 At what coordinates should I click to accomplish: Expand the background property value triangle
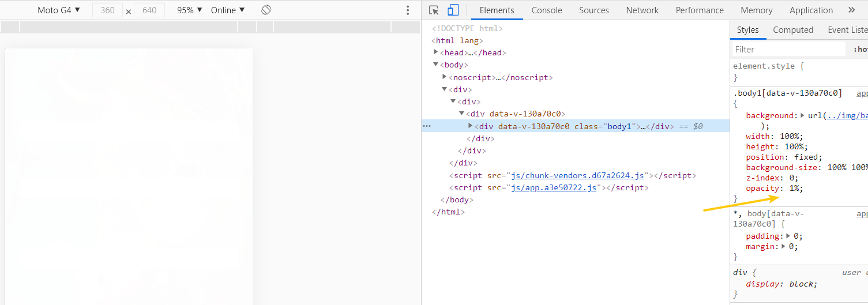tap(802, 116)
